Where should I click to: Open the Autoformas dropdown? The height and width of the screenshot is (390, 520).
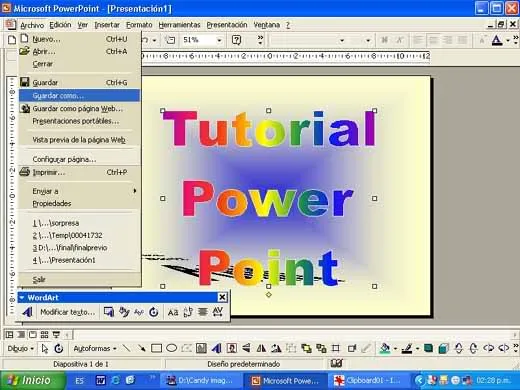pos(95,349)
